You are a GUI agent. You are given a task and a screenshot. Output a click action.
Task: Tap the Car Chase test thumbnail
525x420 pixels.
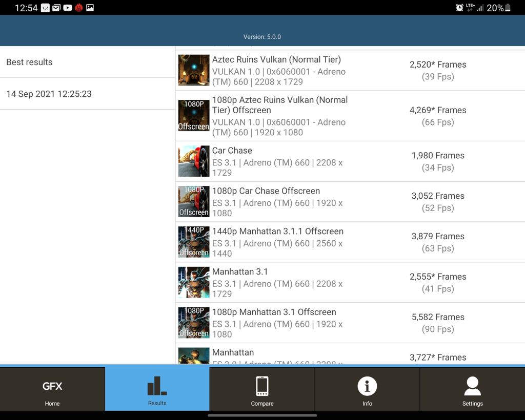point(194,161)
